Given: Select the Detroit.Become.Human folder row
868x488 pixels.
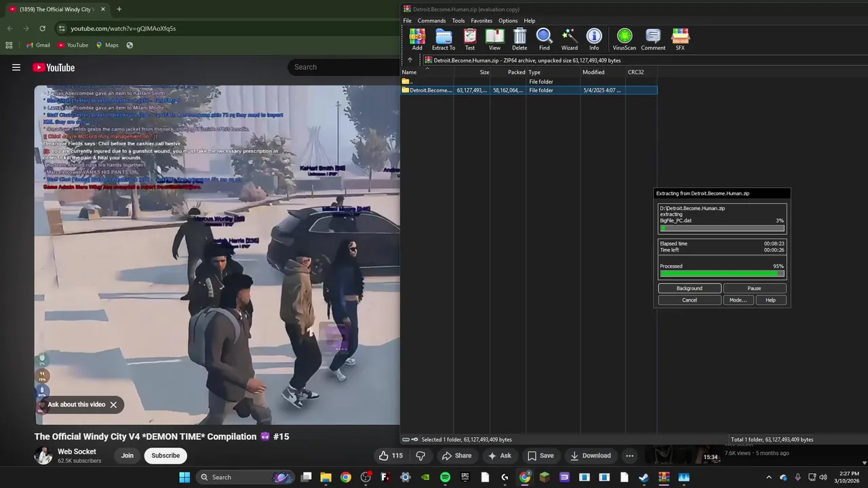Looking at the screenshot, I should [529, 90].
